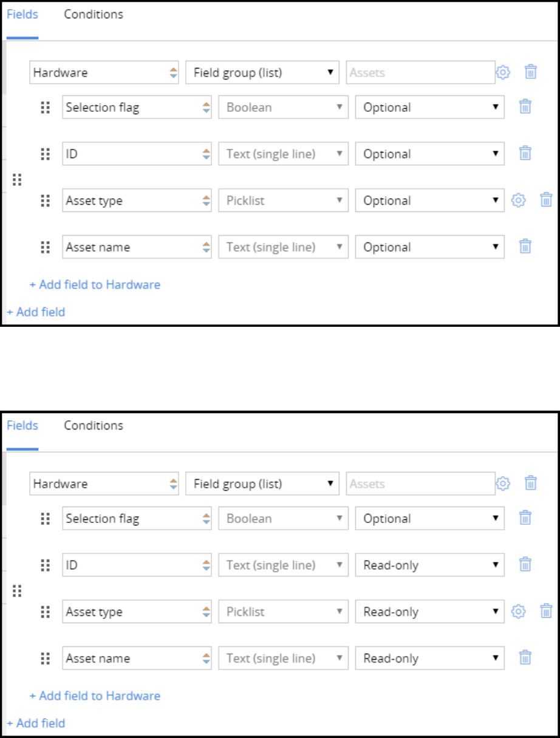Delete the ID row set to Read-only
Screen dimensions: 560x738
(x=525, y=565)
